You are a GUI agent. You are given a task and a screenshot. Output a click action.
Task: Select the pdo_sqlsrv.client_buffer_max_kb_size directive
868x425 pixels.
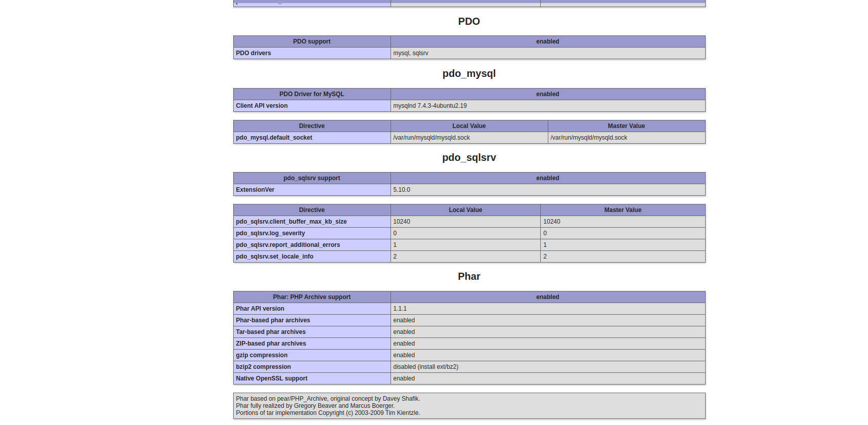click(291, 222)
